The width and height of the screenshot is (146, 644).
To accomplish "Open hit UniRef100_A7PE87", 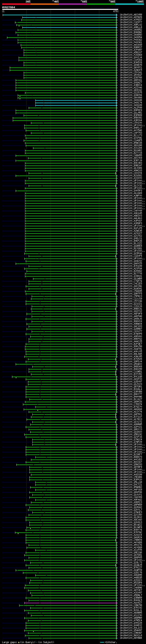I will tap(131, 20).
